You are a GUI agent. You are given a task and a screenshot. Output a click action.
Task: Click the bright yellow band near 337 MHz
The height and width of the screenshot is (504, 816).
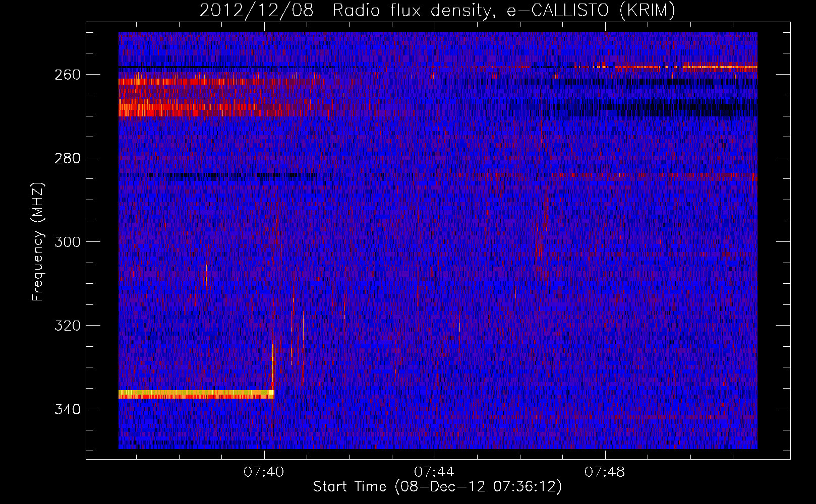(x=196, y=394)
